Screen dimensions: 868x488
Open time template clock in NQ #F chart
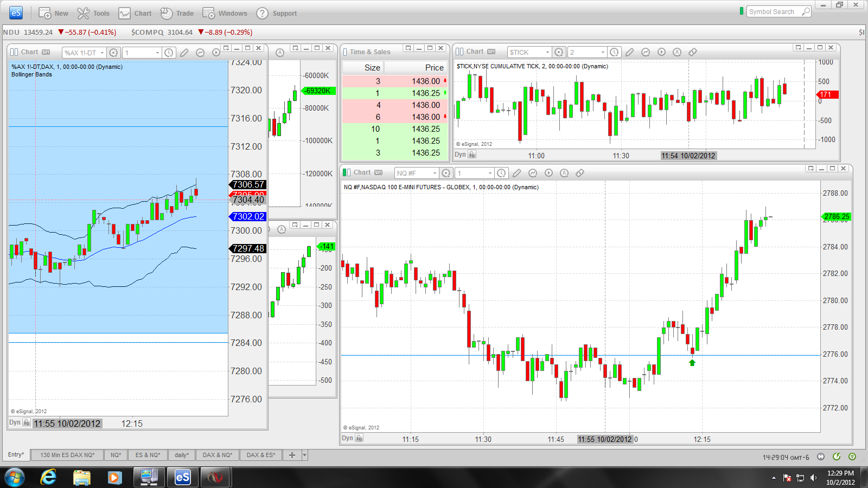[x=501, y=173]
